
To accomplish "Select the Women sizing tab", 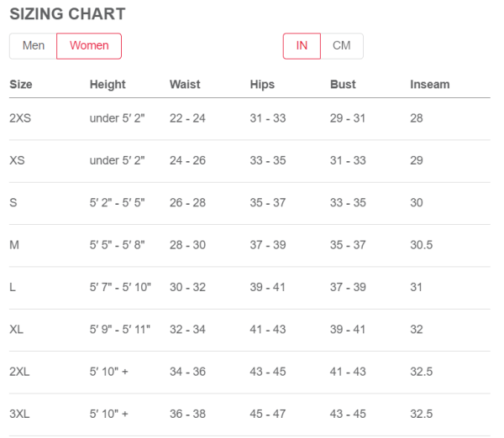I will point(89,46).
